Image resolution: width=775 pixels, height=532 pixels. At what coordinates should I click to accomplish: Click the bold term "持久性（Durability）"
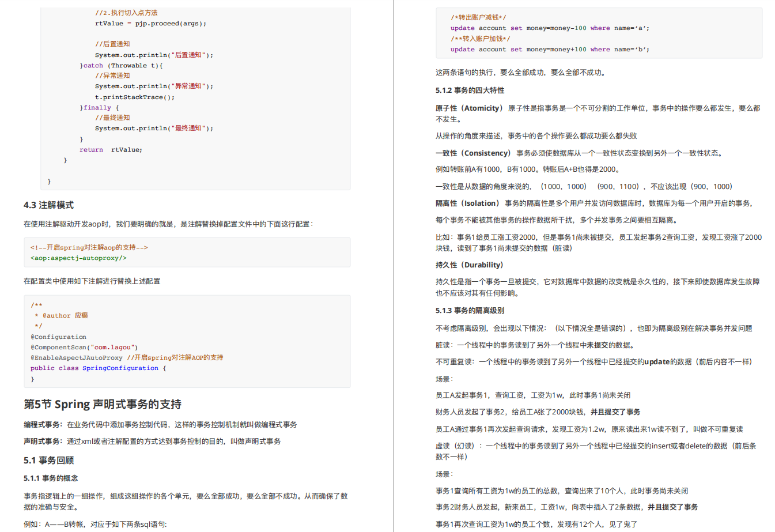tap(469, 265)
